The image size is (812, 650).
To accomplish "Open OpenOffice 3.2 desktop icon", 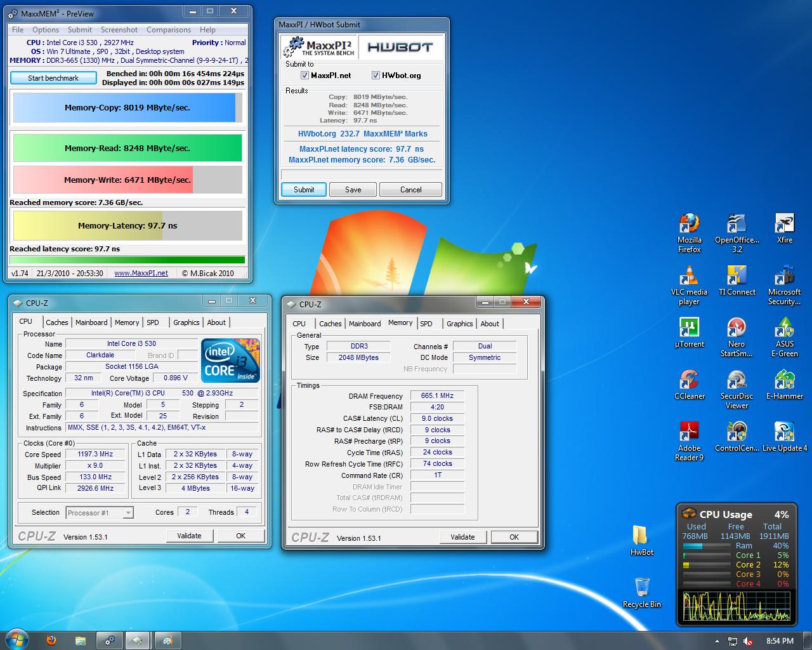I will coord(737,232).
